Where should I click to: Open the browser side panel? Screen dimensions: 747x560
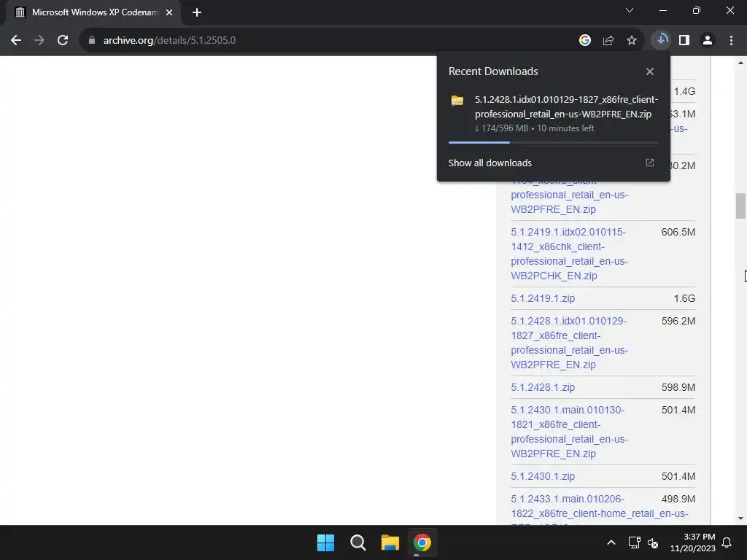(684, 41)
